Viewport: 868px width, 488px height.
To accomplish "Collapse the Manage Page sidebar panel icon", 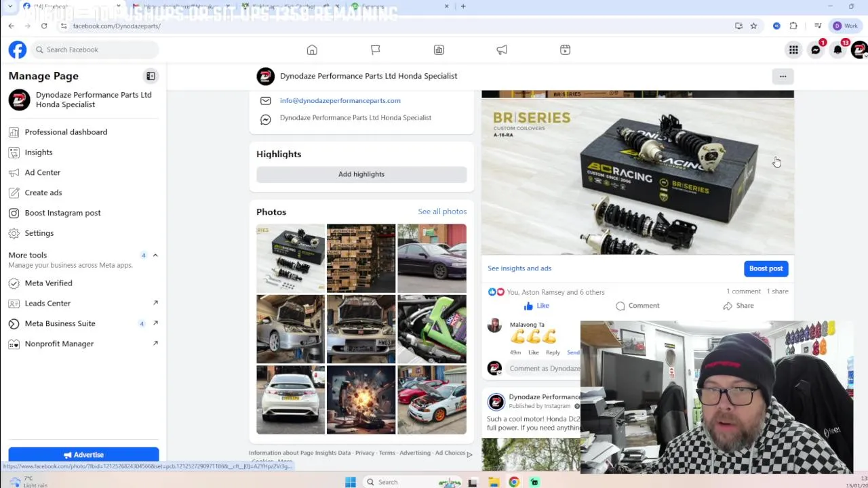I will 151,76.
